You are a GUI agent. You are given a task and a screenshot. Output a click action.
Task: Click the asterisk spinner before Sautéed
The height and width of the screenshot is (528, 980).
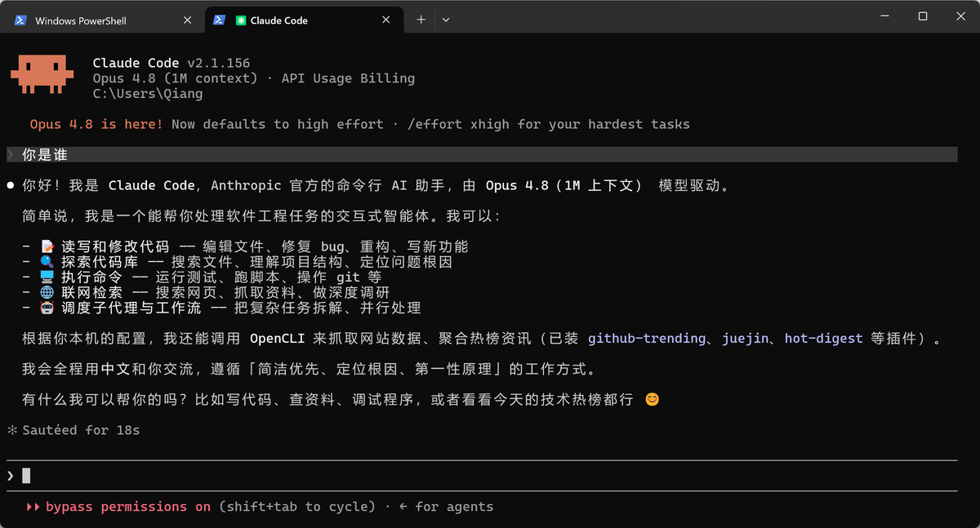11,430
